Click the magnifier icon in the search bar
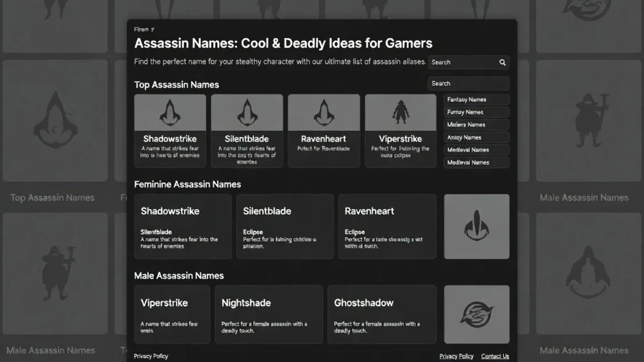This screenshot has height=362, width=644. [502, 62]
